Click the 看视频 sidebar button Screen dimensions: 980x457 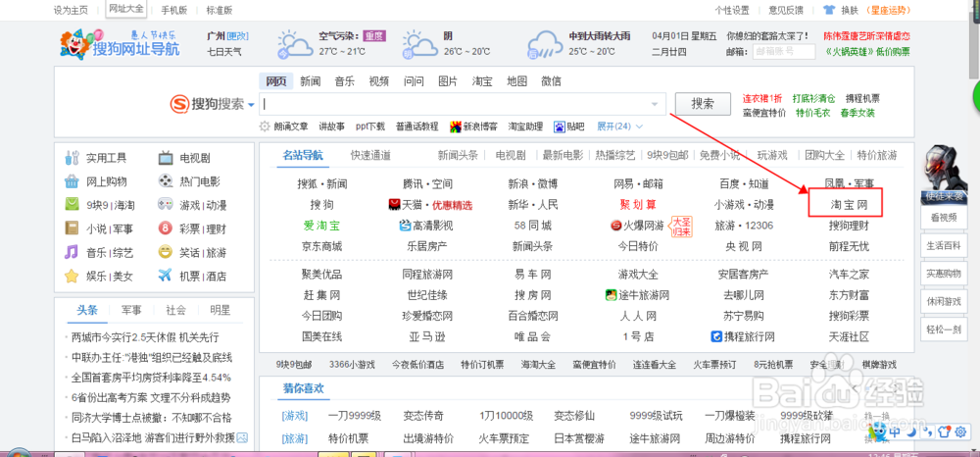pyautogui.click(x=944, y=218)
